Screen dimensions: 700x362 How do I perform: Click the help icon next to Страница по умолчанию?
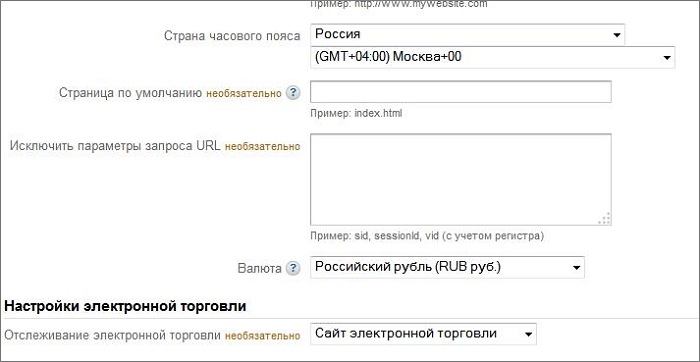292,93
